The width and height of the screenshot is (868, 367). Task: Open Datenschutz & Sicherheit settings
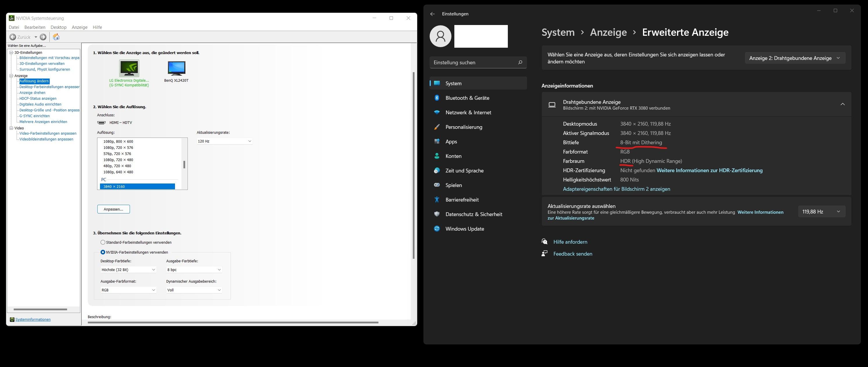[x=478, y=214]
